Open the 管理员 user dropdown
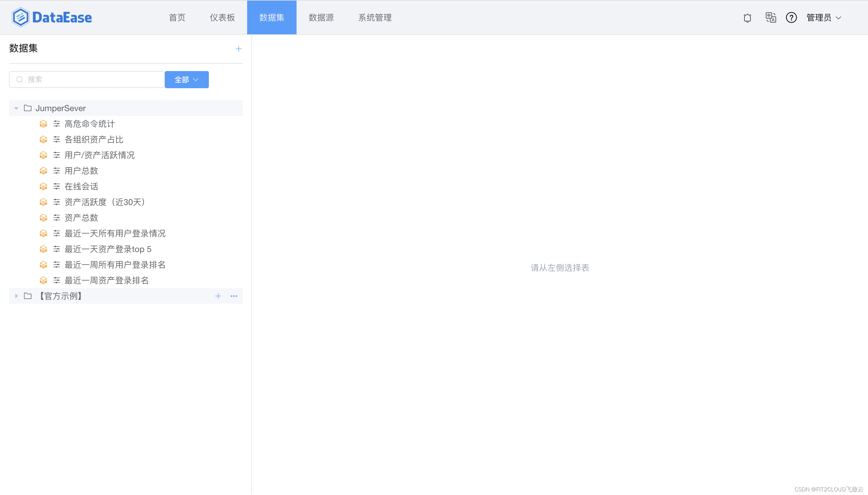This screenshot has width=868, height=495. 823,18
